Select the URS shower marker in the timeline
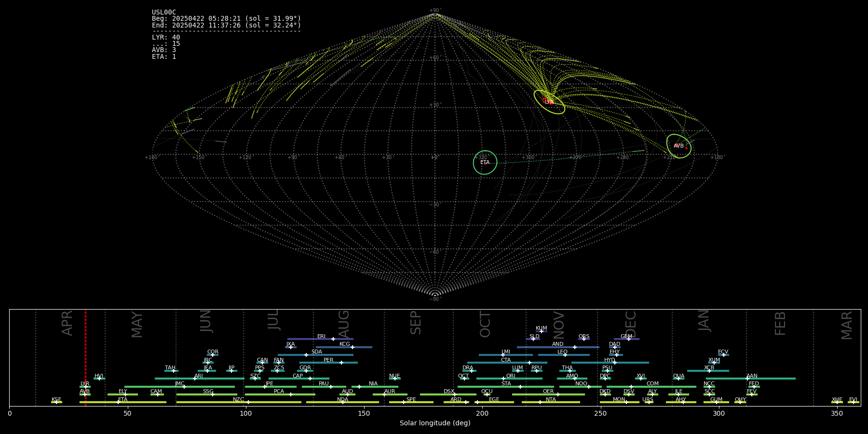Screen dimensions: 868x434 click(x=649, y=402)
